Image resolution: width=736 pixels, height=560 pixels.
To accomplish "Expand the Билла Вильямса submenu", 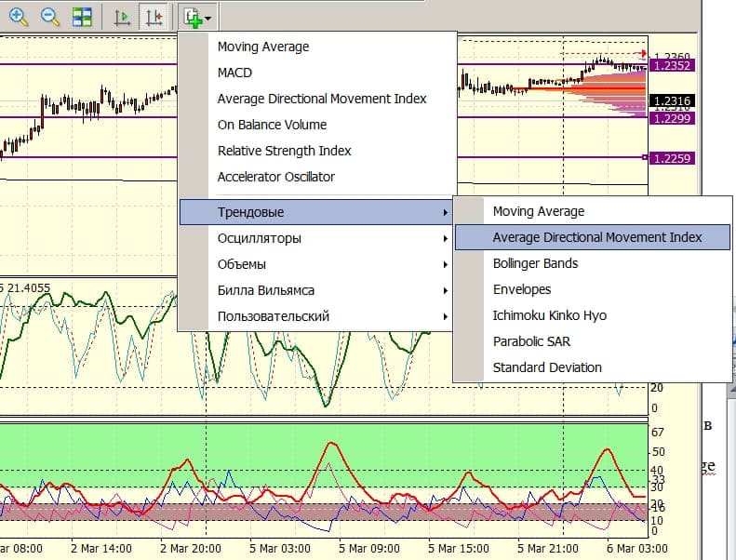I will click(x=315, y=290).
